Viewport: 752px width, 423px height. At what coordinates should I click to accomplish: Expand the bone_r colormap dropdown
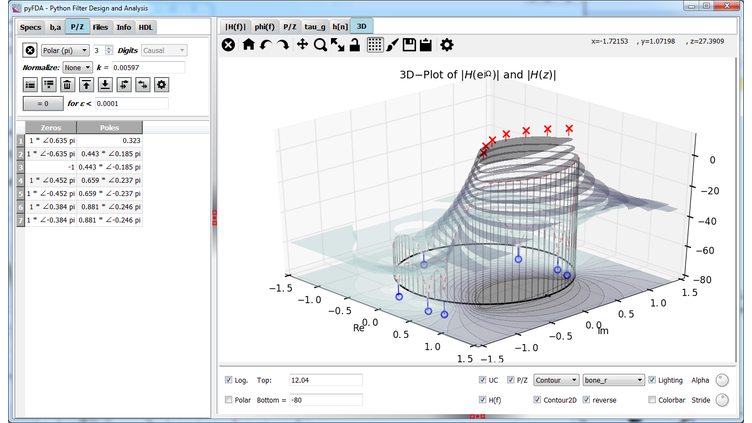[612, 381]
